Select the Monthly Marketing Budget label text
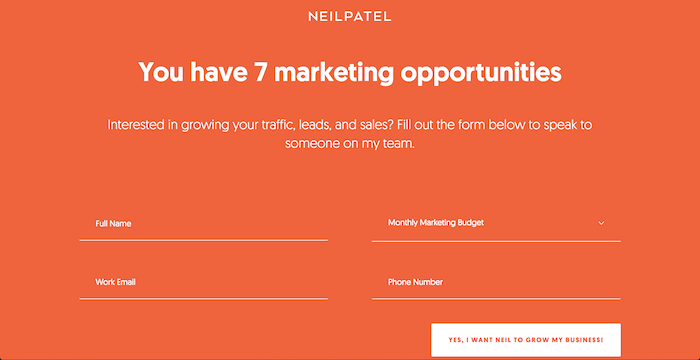700x360 pixels. 436,222
